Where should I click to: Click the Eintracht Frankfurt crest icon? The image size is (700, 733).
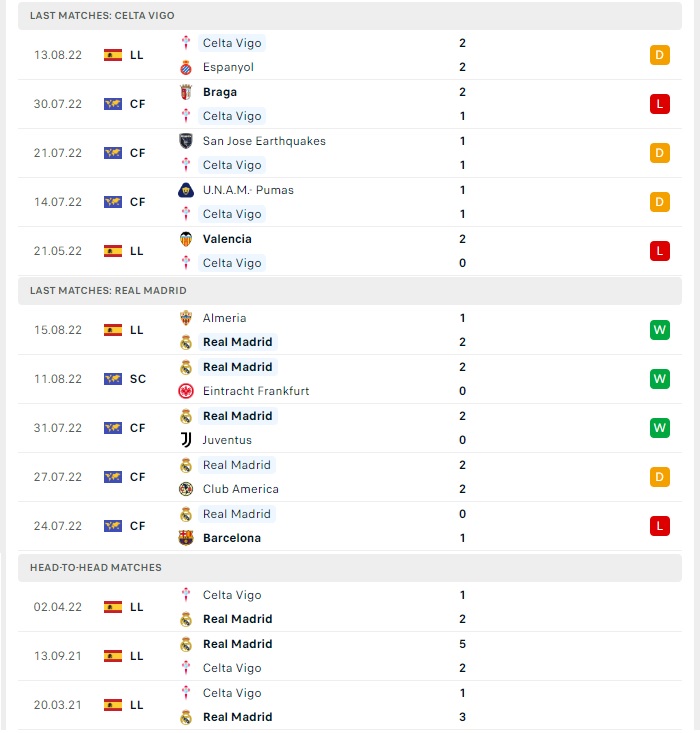(186, 391)
